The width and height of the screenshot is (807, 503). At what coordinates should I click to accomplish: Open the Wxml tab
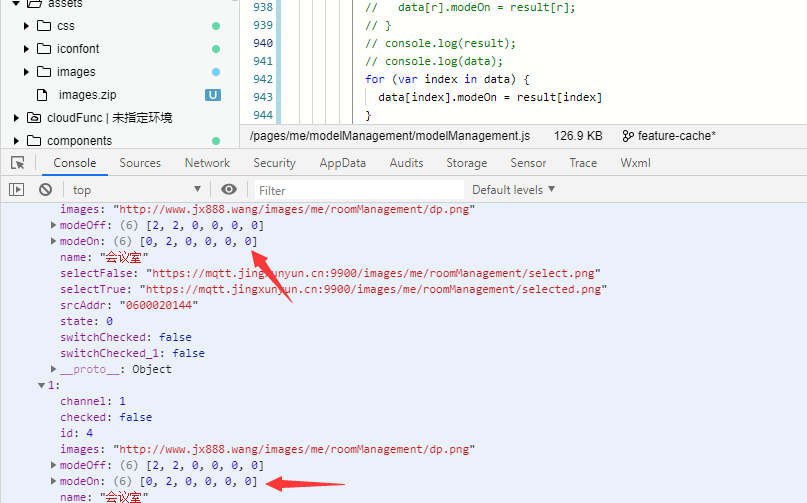[636, 163]
